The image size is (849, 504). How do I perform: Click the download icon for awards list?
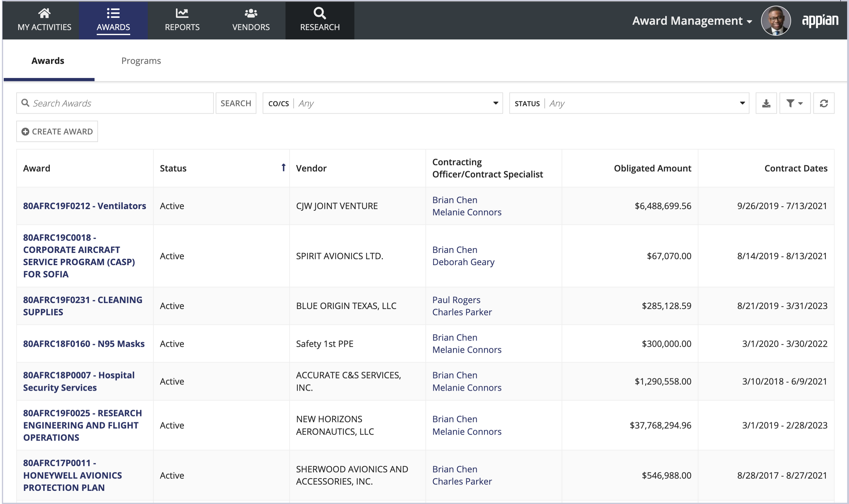(766, 103)
